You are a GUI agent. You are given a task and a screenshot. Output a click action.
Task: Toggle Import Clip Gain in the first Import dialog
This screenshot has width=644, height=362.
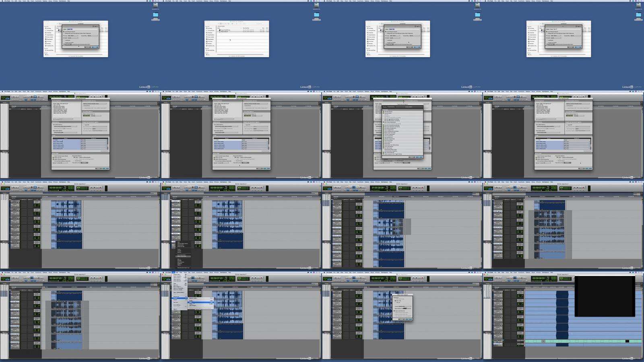54,158
